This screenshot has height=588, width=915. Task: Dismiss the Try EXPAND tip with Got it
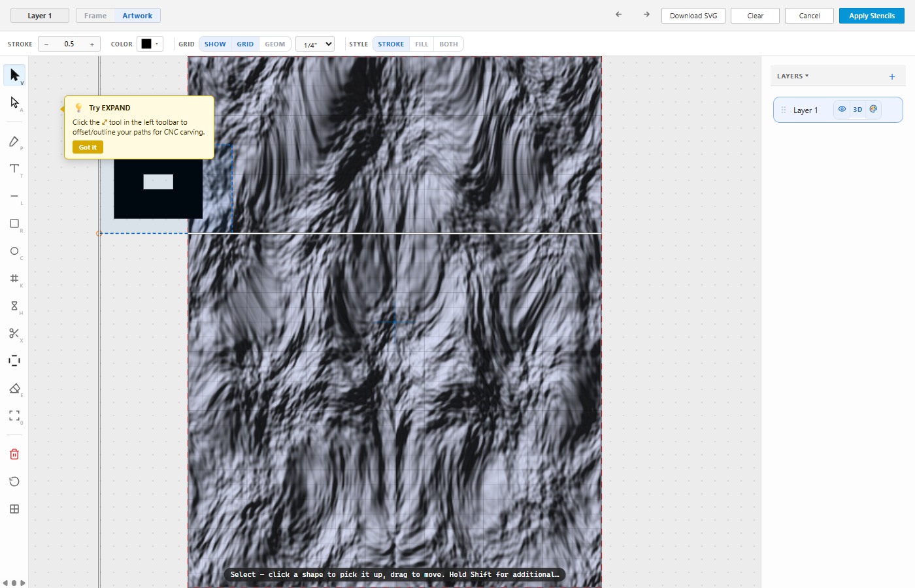tap(88, 147)
